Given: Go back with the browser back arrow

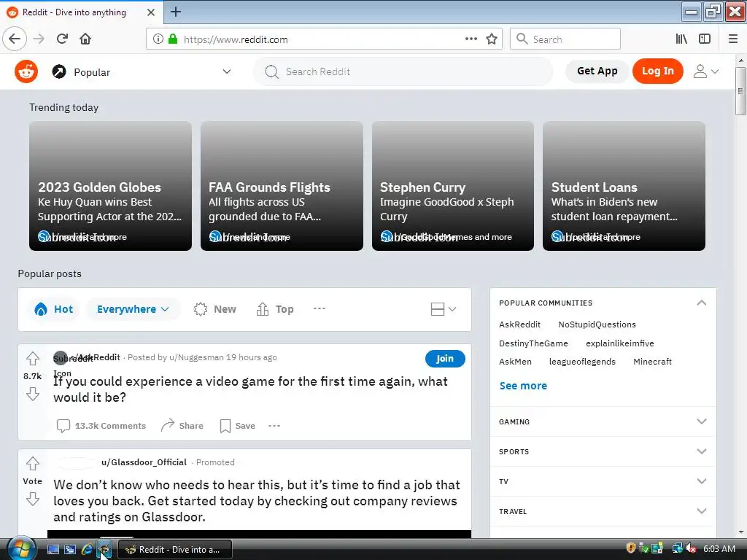Looking at the screenshot, I should 15,39.
